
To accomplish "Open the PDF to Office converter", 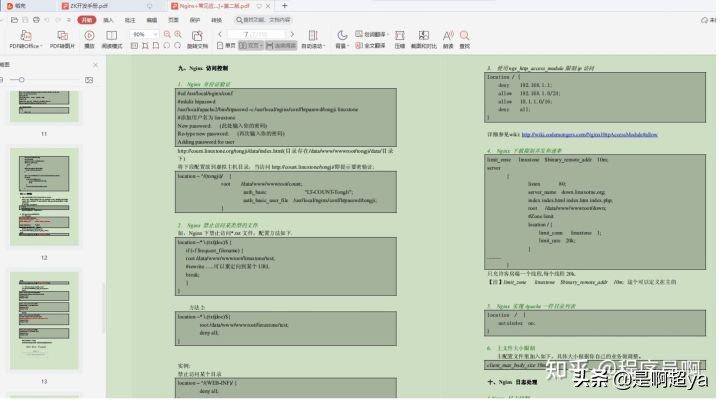I will pyautogui.click(x=26, y=39).
